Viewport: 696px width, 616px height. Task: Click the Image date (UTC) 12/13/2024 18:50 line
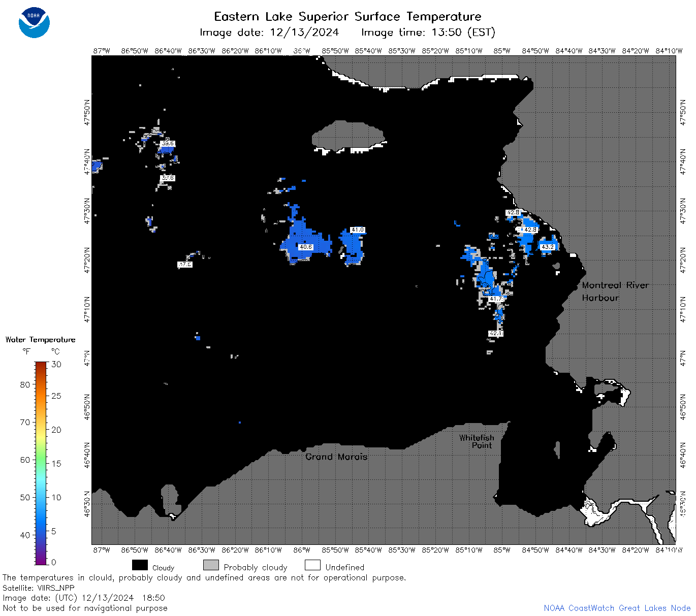[84, 598]
